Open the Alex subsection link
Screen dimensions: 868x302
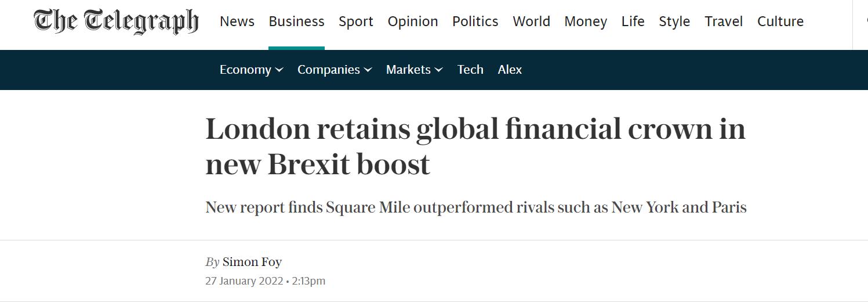pos(510,70)
